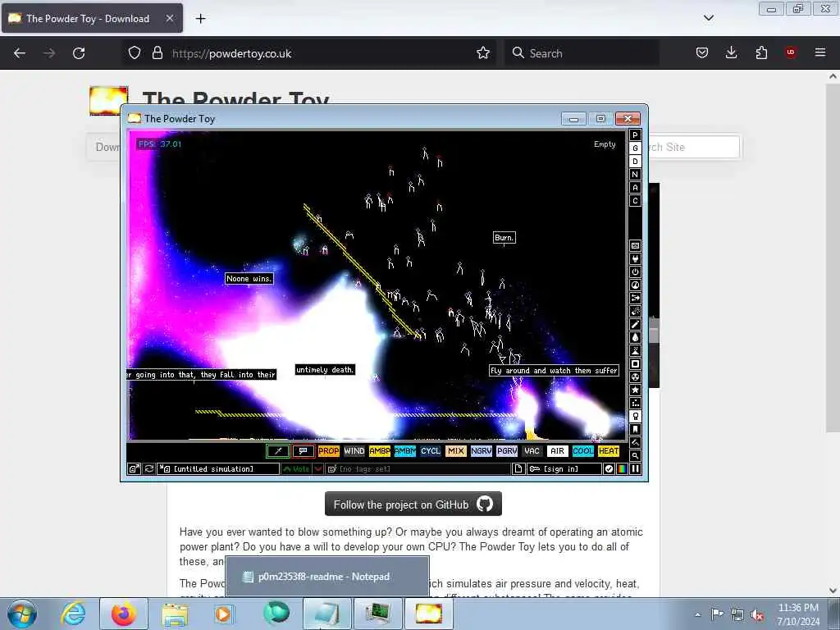Viewport: 840px width, 630px height.
Task: Click the new blank simulation icon
Action: tap(518, 468)
